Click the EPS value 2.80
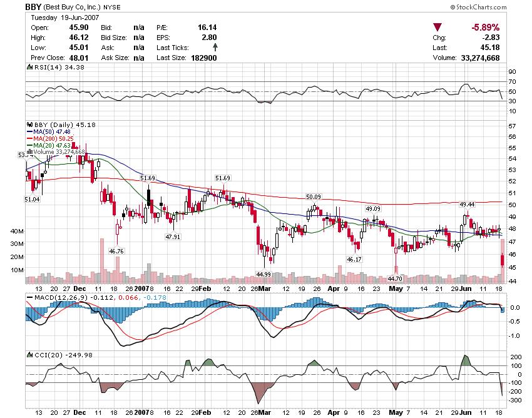This screenshot has width=532, height=418. (x=209, y=38)
